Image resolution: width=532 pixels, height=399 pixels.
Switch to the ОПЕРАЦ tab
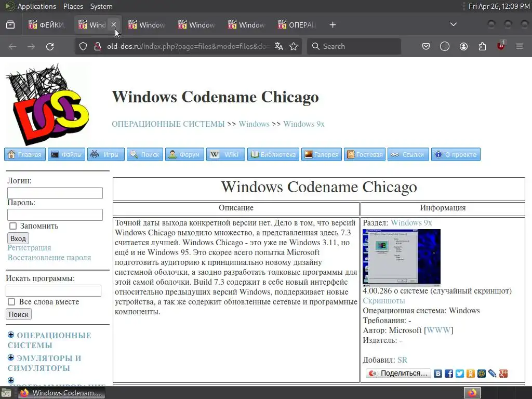(x=297, y=25)
